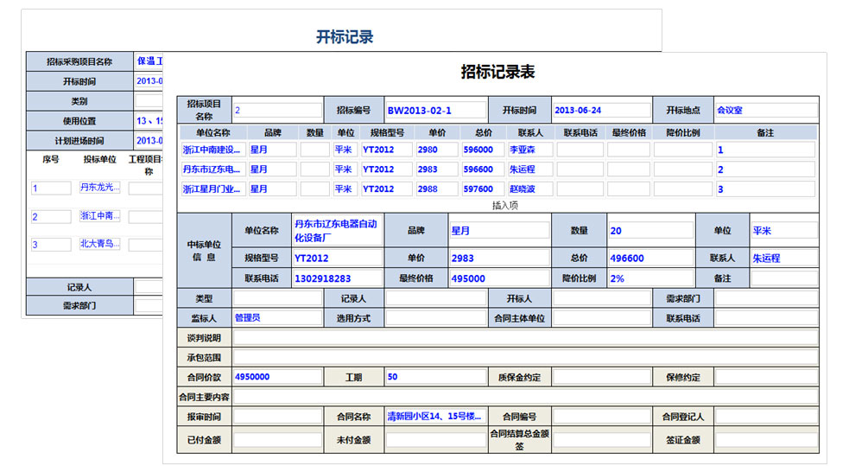Image resolution: width=868 pixels, height=466 pixels.
Task: Click the empty 签证金额 input field
Action: tap(766, 440)
